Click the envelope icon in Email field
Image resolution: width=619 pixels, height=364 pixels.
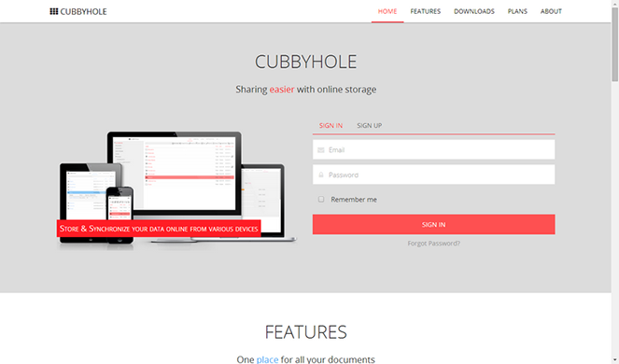pyautogui.click(x=321, y=150)
